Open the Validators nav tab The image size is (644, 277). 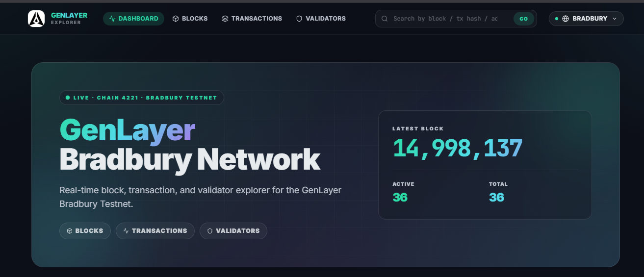(x=321, y=19)
